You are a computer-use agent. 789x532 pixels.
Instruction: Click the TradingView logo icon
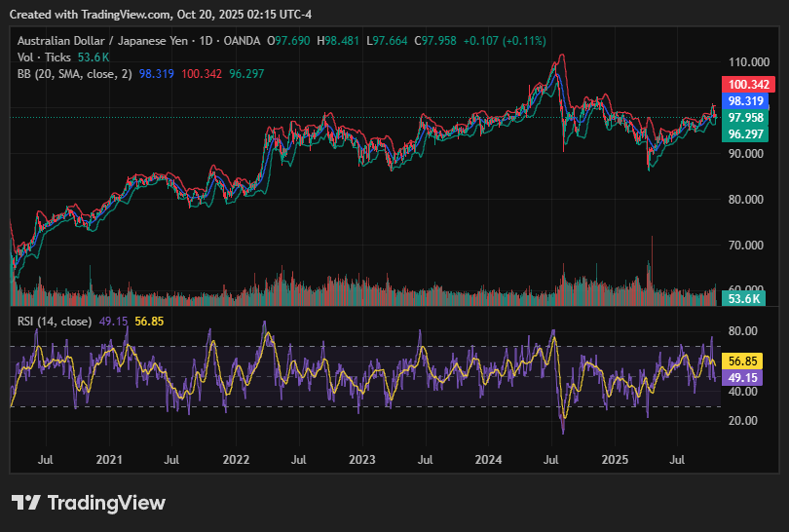(26, 503)
